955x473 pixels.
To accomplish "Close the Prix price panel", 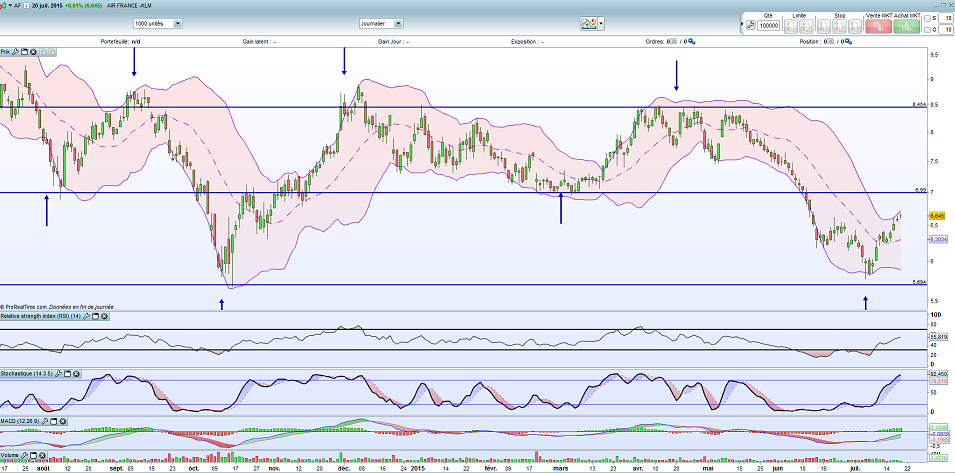I will (x=33, y=52).
